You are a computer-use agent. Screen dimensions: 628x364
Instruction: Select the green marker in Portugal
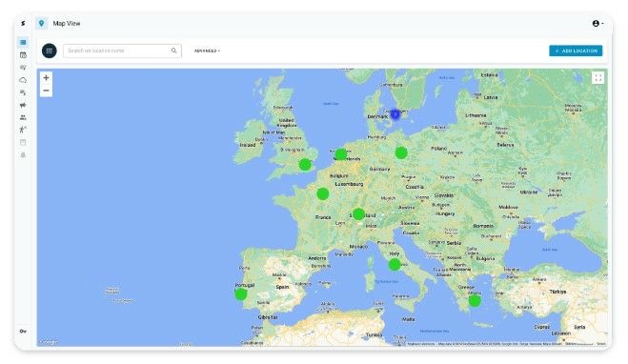(241, 293)
